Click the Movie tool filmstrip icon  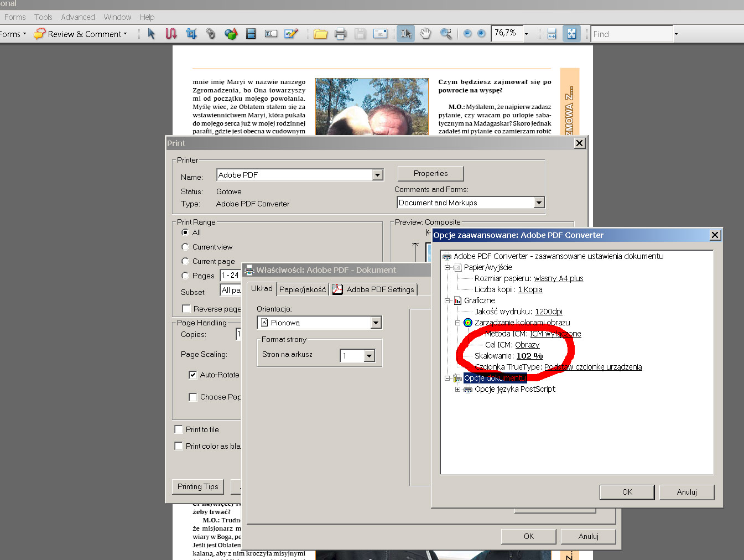(x=251, y=34)
